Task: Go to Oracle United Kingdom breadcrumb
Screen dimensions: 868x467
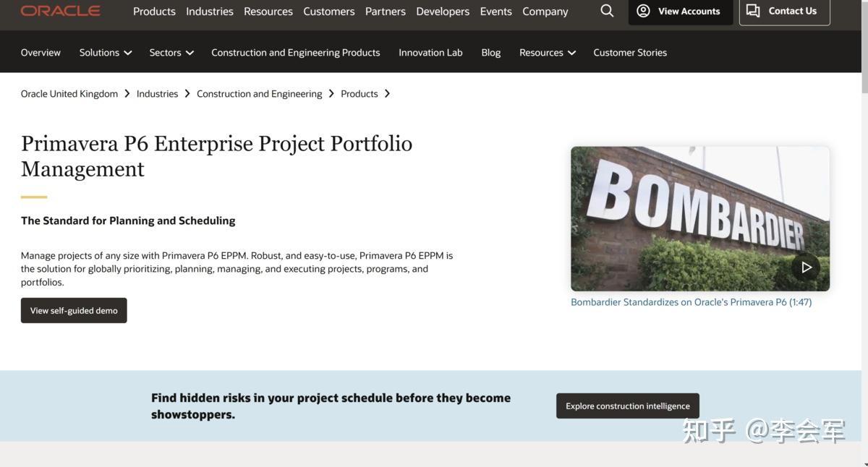Action: (x=69, y=93)
